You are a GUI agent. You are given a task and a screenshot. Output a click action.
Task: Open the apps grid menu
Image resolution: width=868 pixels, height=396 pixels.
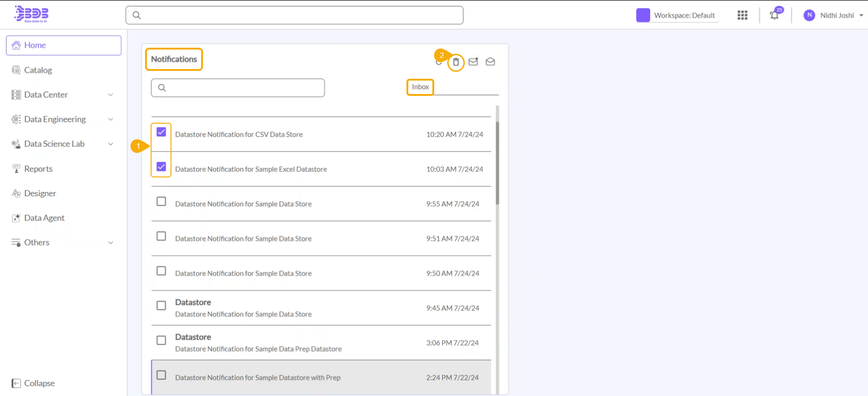pyautogui.click(x=742, y=15)
